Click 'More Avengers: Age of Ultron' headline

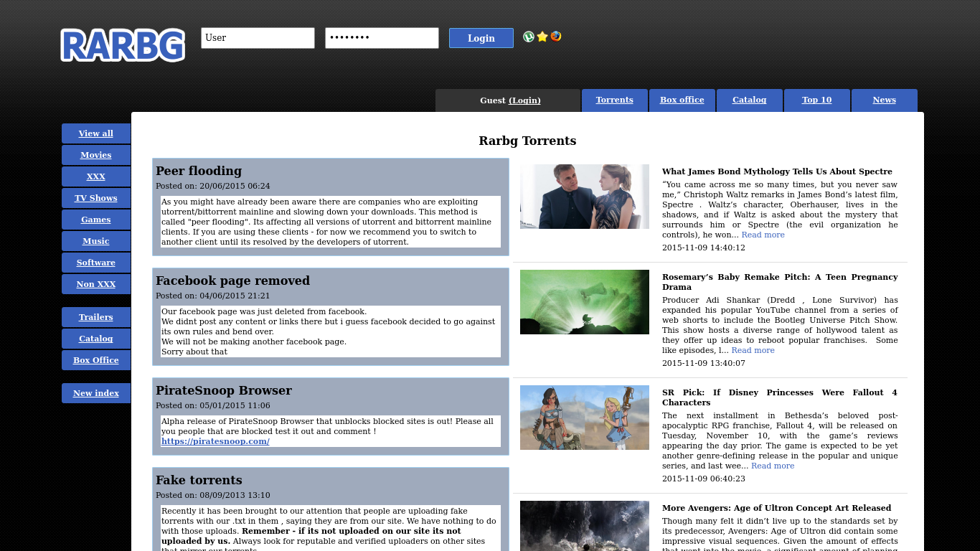776,508
